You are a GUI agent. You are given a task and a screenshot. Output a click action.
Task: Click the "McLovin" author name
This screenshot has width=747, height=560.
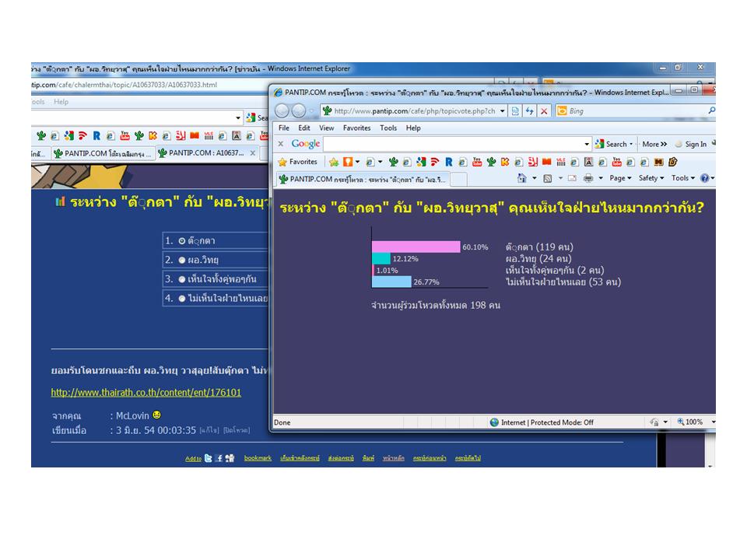tap(132, 416)
